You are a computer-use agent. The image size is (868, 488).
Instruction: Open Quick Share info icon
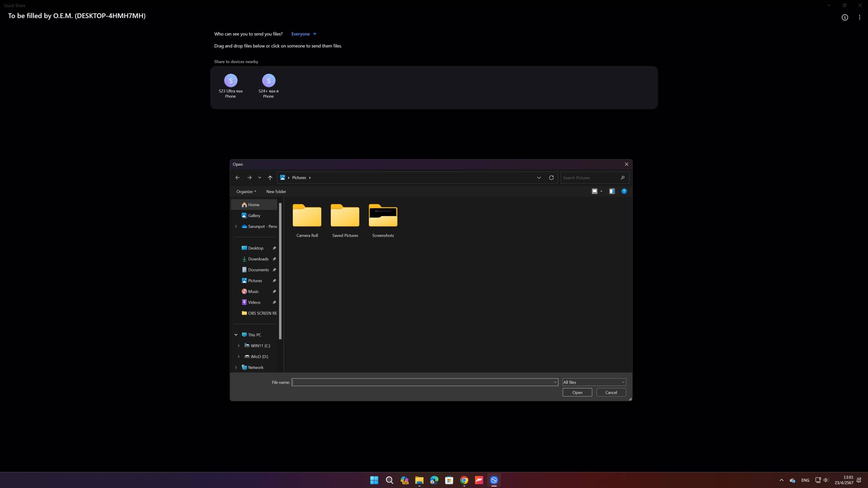point(845,17)
